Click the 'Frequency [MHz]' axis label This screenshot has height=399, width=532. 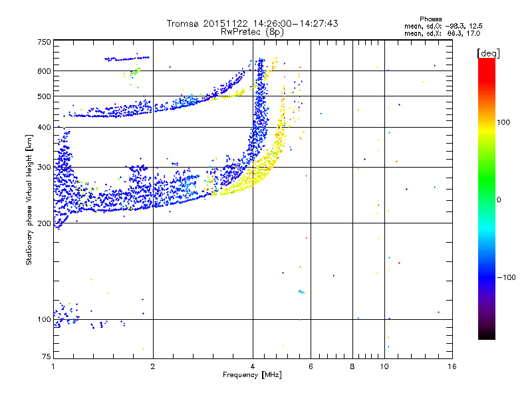tap(252, 375)
